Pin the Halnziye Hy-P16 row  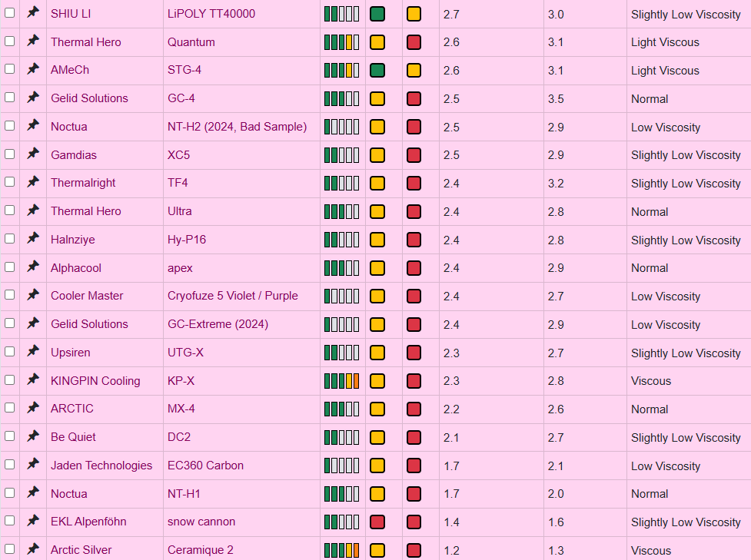tap(32, 238)
